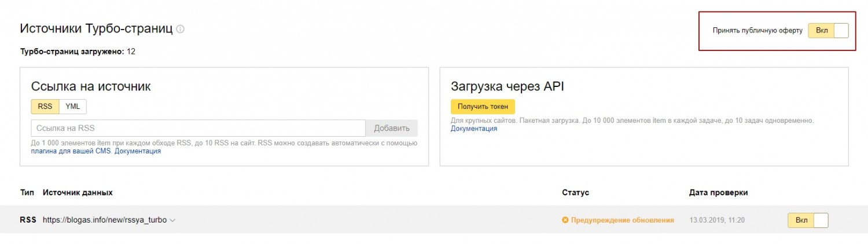The height and width of the screenshot is (244, 868).
Task: Switch to the YML source type tab
Action: point(73,107)
